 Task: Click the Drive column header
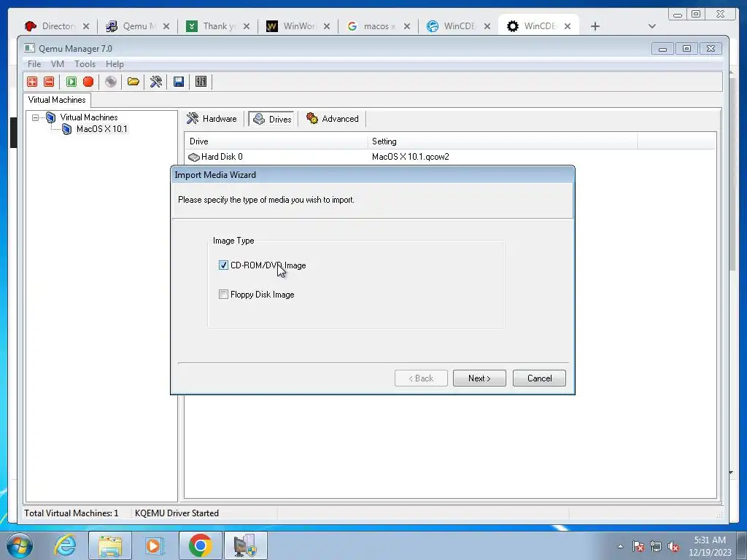point(276,141)
